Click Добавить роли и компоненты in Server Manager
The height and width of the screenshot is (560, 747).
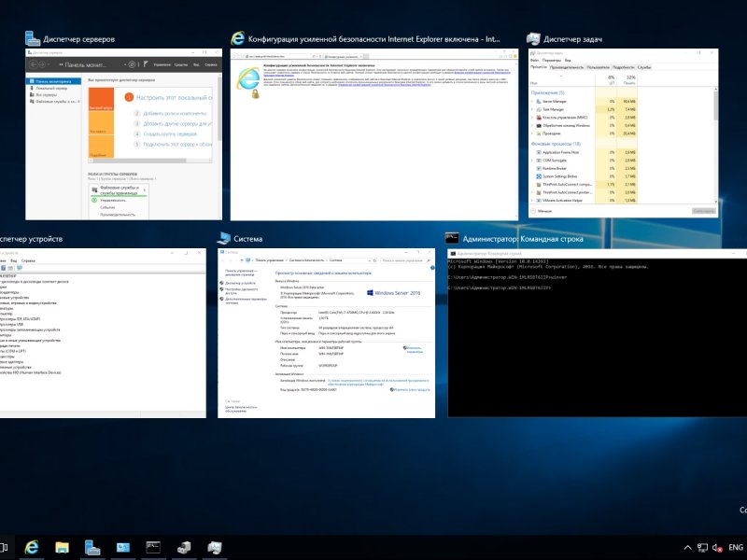point(175,113)
